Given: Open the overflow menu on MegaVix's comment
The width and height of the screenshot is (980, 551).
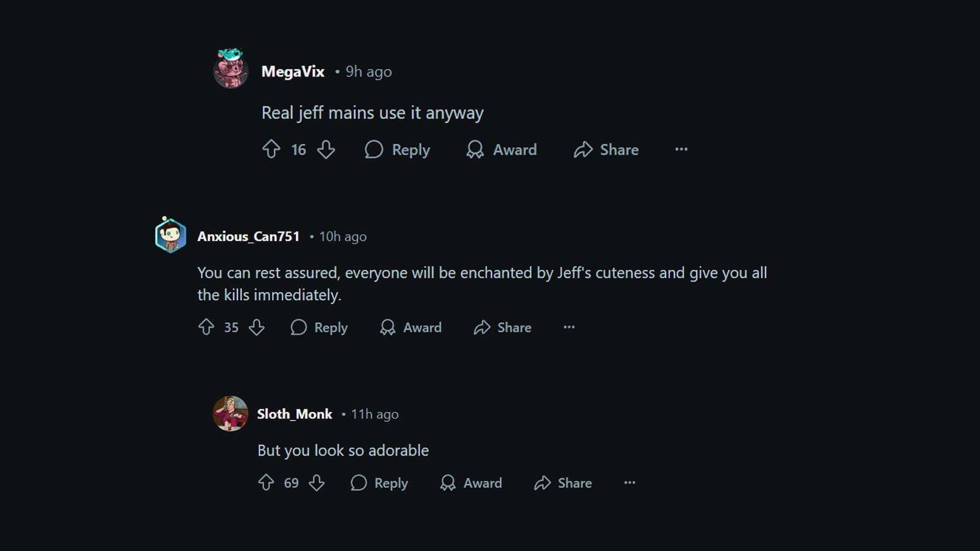Looking at the screenshot, I should [681, 149].
